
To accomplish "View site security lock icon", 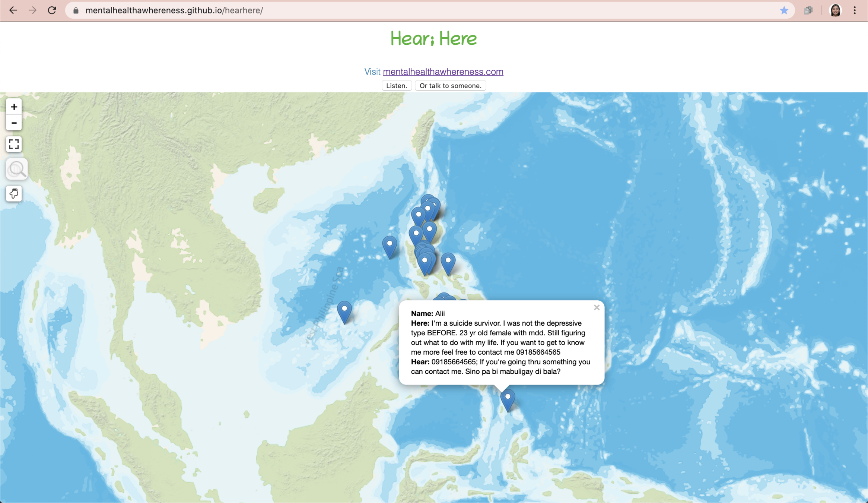I will coord(76,10).
